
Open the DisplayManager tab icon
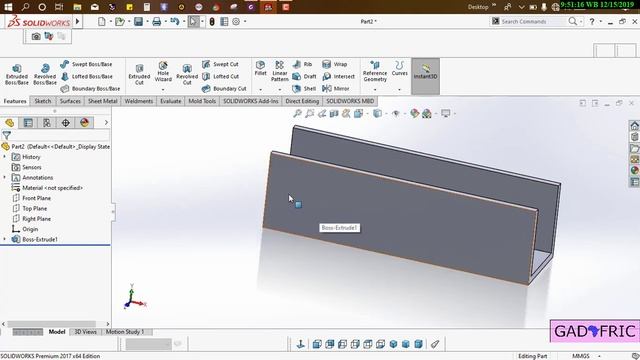84,122
